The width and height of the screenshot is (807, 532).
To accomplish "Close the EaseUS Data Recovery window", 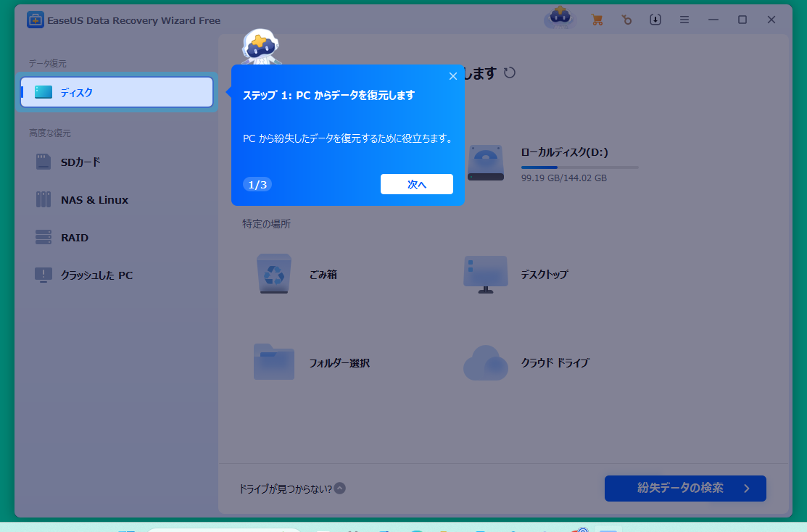I will click(x=771, y=20).
